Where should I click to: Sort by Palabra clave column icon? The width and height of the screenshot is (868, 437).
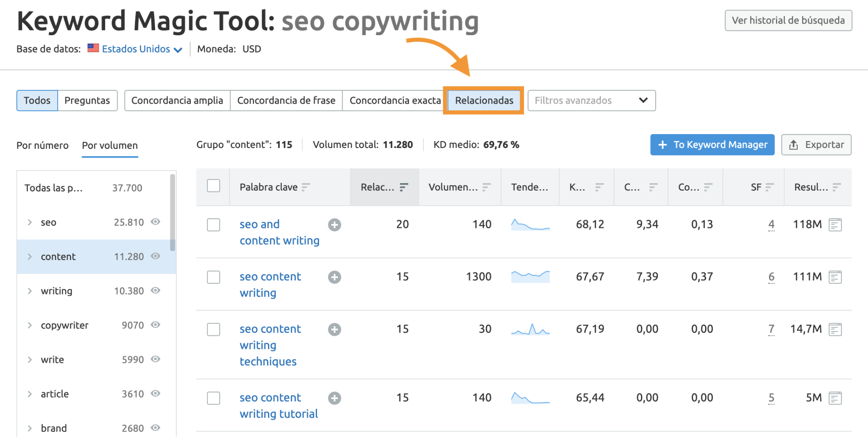[306, 187]
